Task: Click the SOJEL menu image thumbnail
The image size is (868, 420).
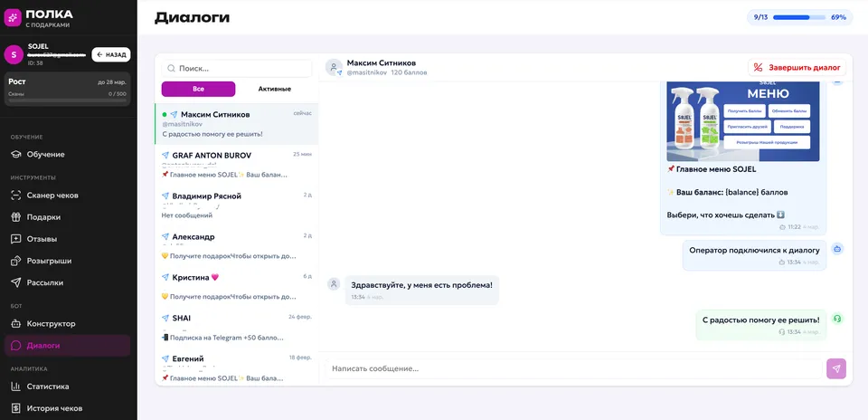Action: click(742, 121)
